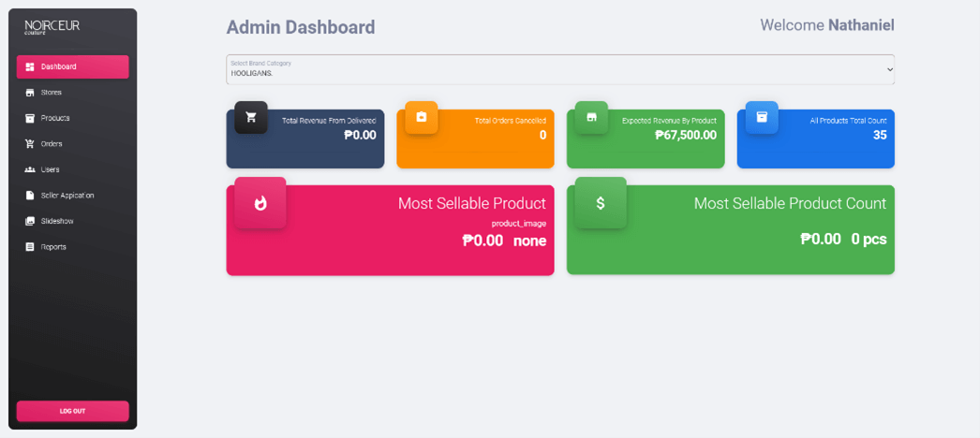This screenshot has width=980, height=438.
Task: Click the Noirceur Couture logo
Action: (52, 27)
